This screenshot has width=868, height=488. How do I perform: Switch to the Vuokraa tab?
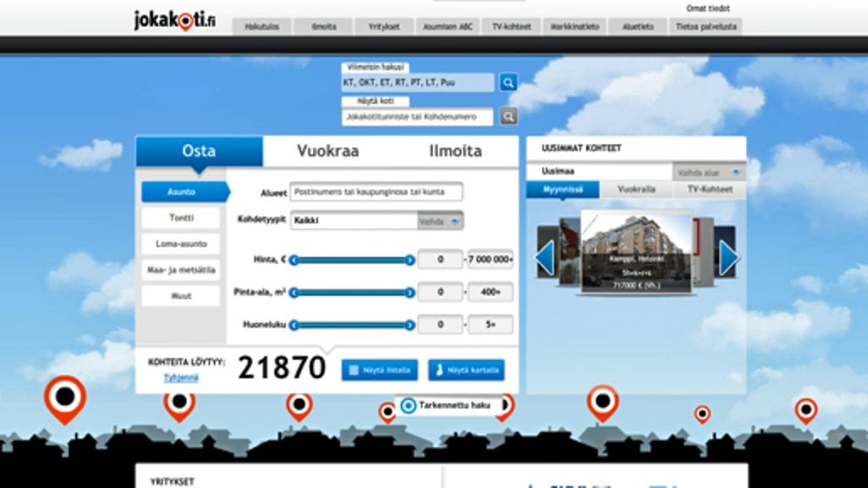327,152
